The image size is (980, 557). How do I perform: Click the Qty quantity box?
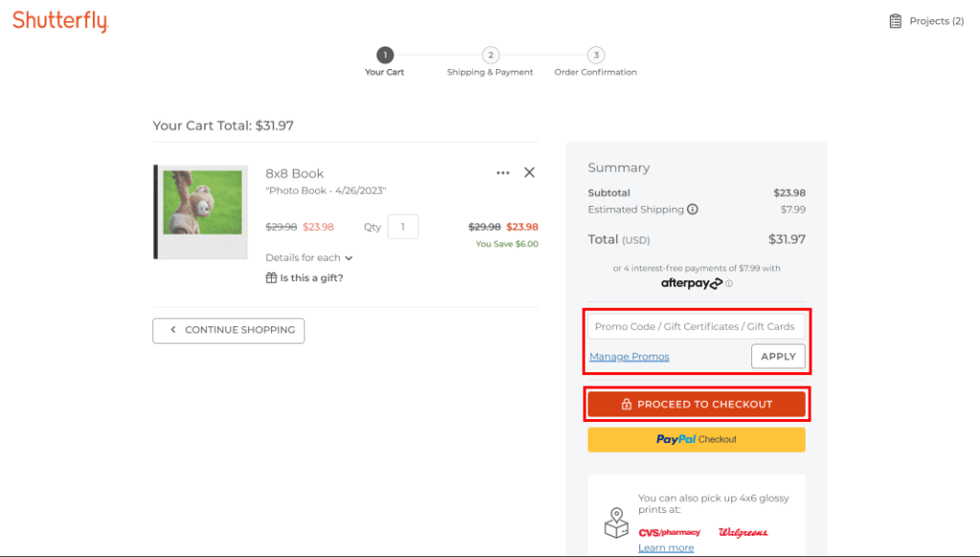[x=403, y=227]
